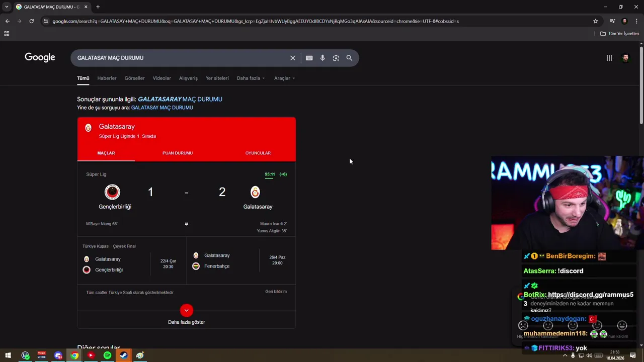Expand the Daha fazla search filter
644x362 pixels.
pos(251,78)
